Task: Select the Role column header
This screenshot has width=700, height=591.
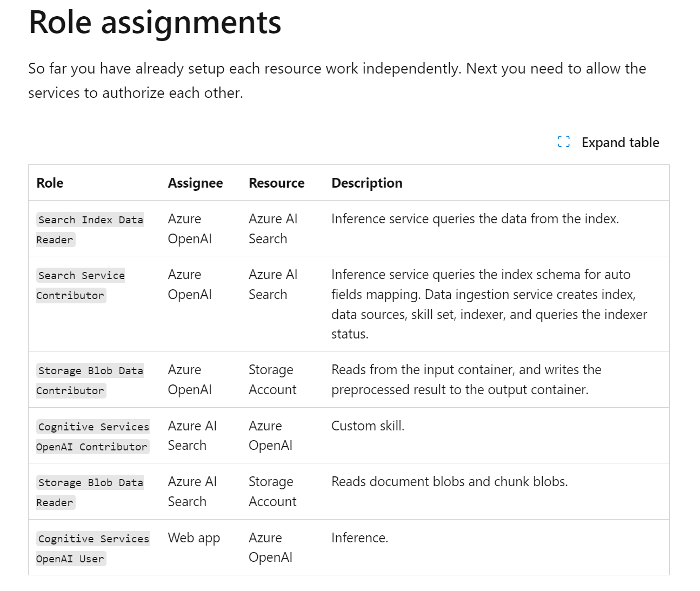Action: 50,183
